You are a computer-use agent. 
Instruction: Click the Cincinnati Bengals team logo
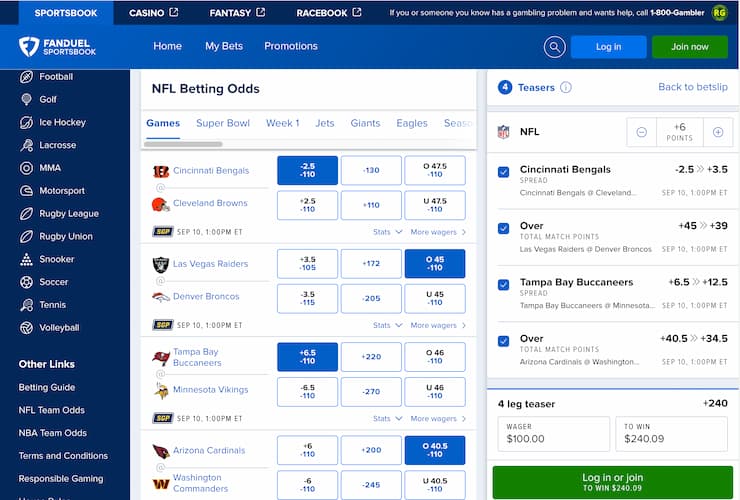pyautogui.click(x=161, y=171)
